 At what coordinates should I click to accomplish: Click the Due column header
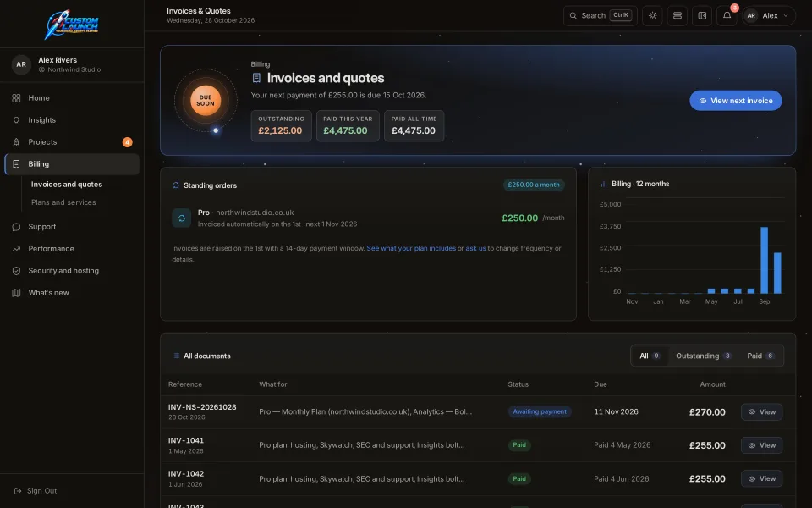pos(601,384)
